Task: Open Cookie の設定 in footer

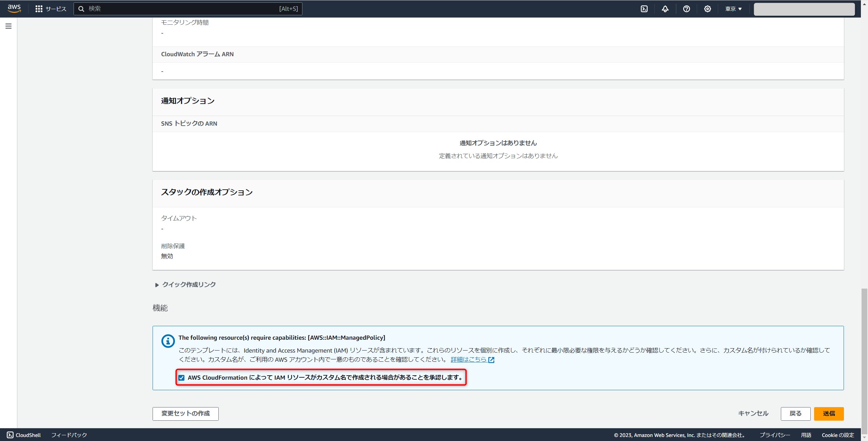Action: coord(837,435)
